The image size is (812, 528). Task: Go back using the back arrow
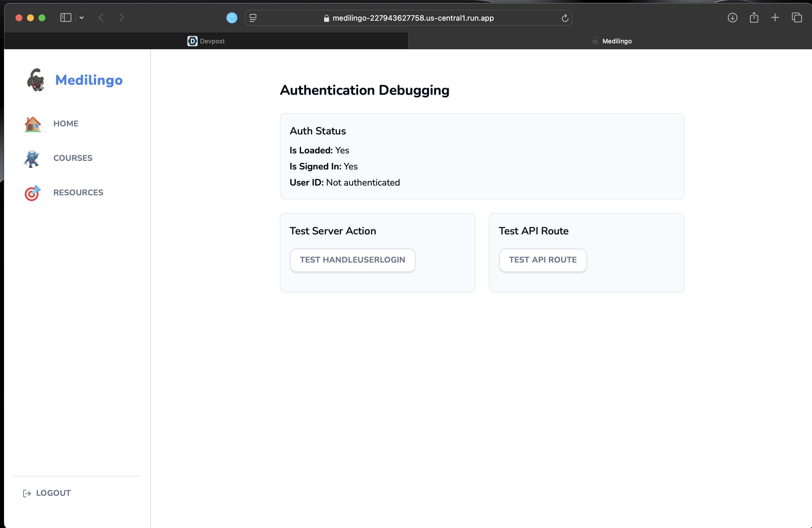pos(101,18)
